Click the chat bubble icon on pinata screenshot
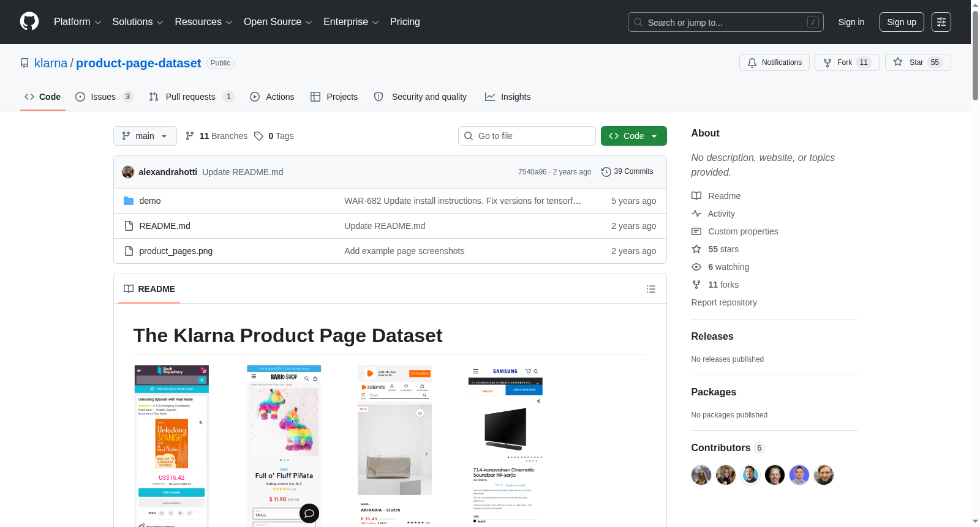980x527 pixels. pos(309,513)
